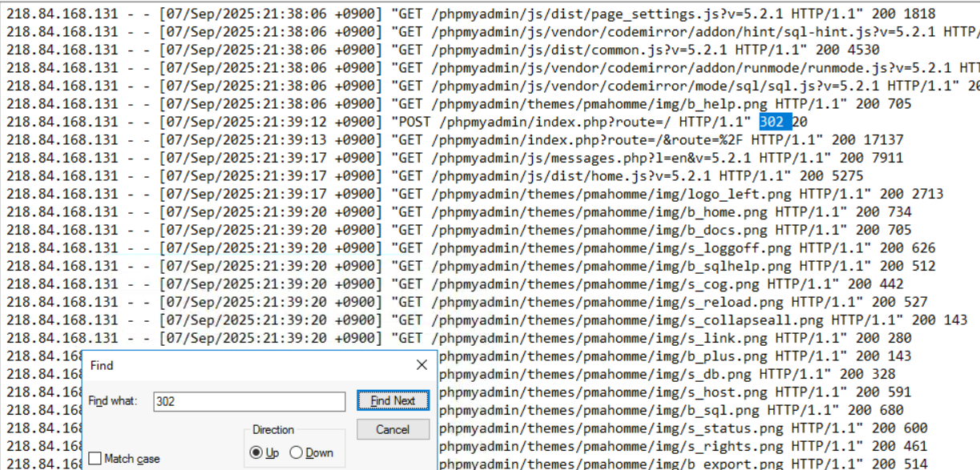Click the 21:39:12 timestamp of POST line
The width and height of the screenshot is (980, 470).
[294, 122]
